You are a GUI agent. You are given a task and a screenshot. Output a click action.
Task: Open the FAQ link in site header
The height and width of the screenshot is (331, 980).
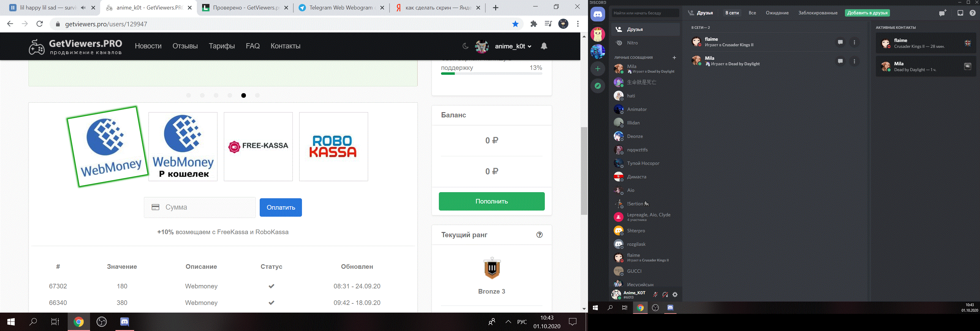(253, 46)
